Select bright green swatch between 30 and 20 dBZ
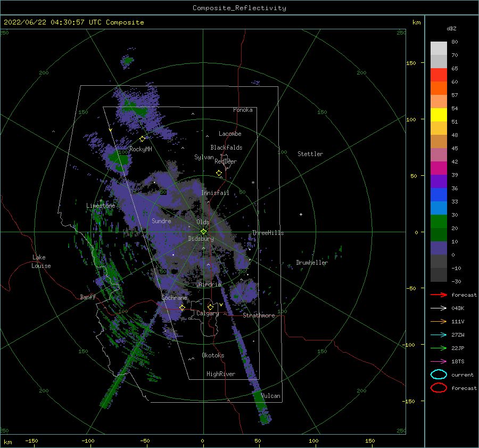 pyautogui.click(x=439, y=222)
